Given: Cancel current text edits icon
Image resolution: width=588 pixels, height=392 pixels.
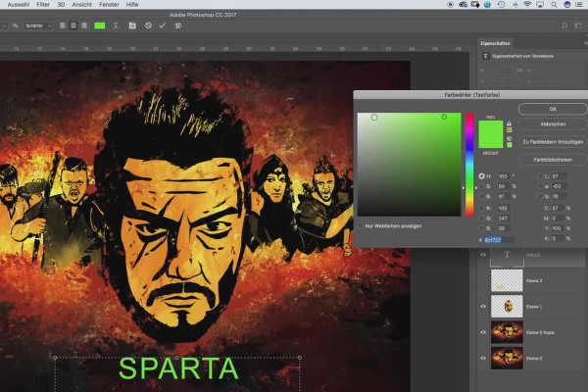Looking at the screenshot, I should (148, 25).
